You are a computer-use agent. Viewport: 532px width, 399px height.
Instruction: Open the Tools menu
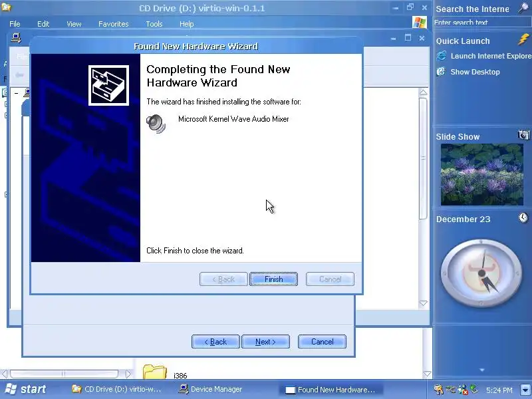click(154, 24)
